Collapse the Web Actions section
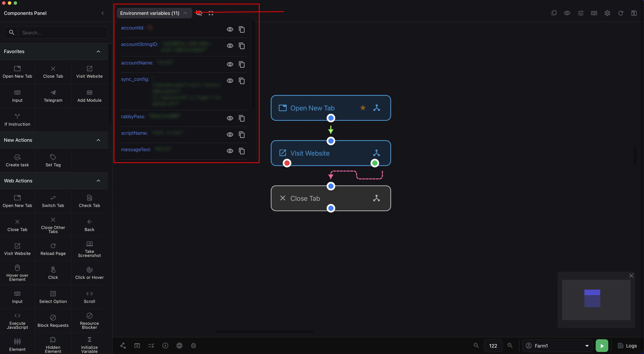 98,181
